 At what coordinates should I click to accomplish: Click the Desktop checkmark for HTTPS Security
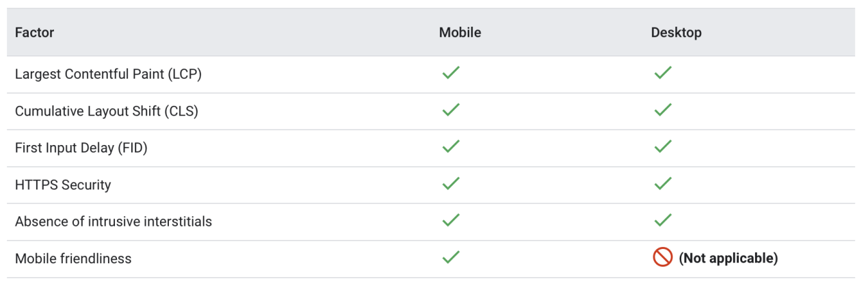pos(662,184)
